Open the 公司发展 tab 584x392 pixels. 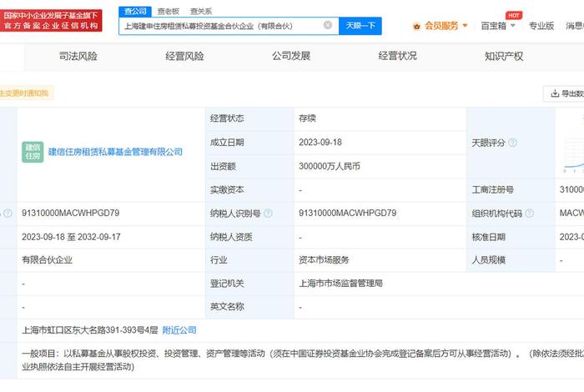[x=291, y=56]
